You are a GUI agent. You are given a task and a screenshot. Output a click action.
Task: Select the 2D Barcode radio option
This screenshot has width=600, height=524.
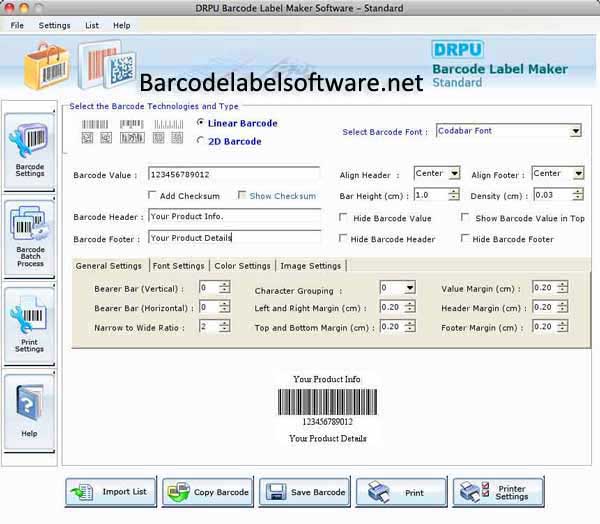pos(201,141)
